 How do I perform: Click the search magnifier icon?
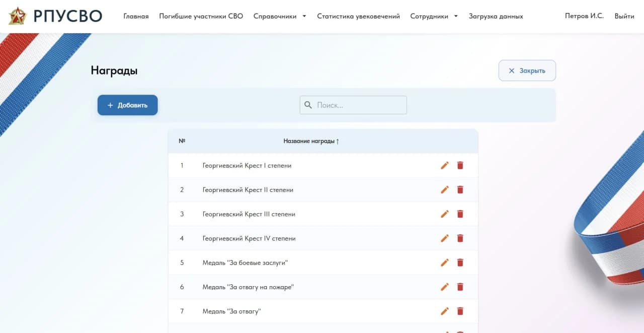tap(308, 105)
